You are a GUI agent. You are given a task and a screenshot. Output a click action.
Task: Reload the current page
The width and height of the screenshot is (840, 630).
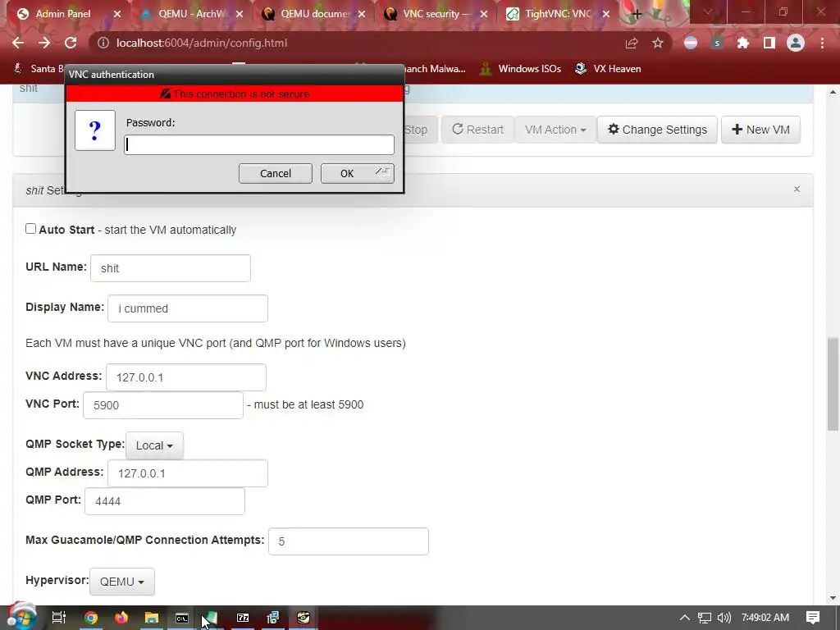pyautogui.click(x=71, y=43)
